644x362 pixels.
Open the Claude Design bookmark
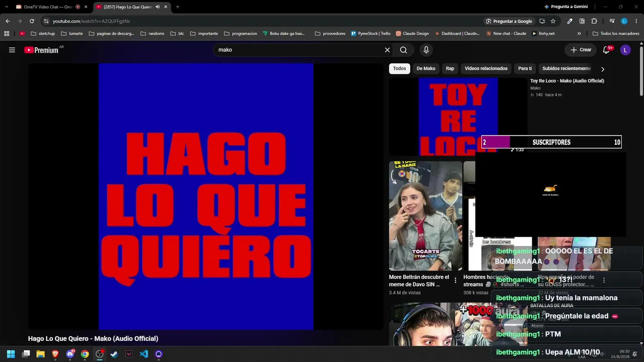pos(413,34)
